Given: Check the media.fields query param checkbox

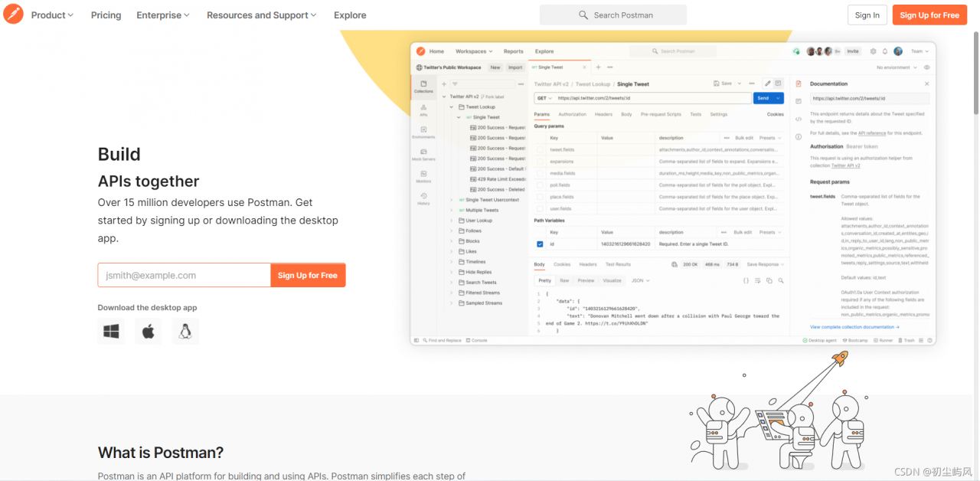Looking at the screenshot, I should pyautogui.click(x=541, y=174).
